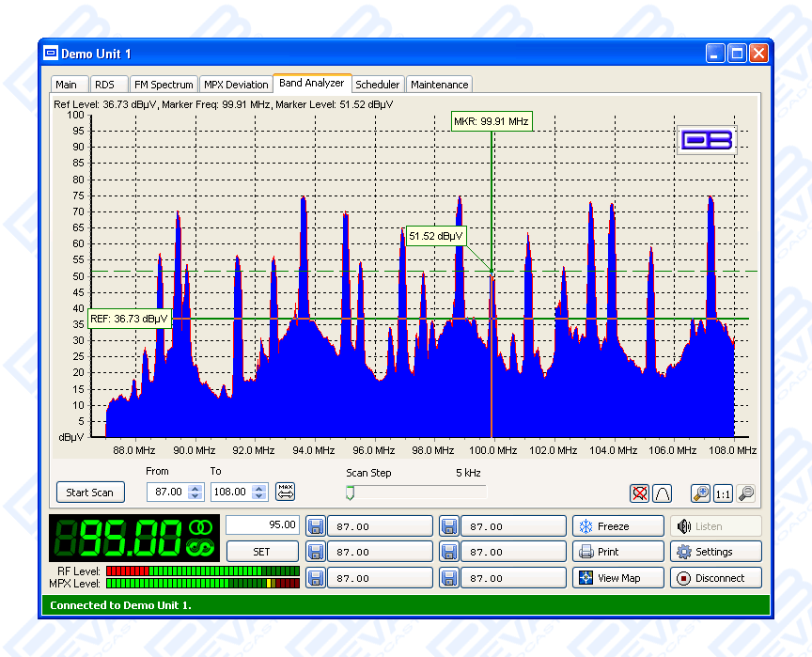Click save disk icon of bottom-left preset

[316, 578]
